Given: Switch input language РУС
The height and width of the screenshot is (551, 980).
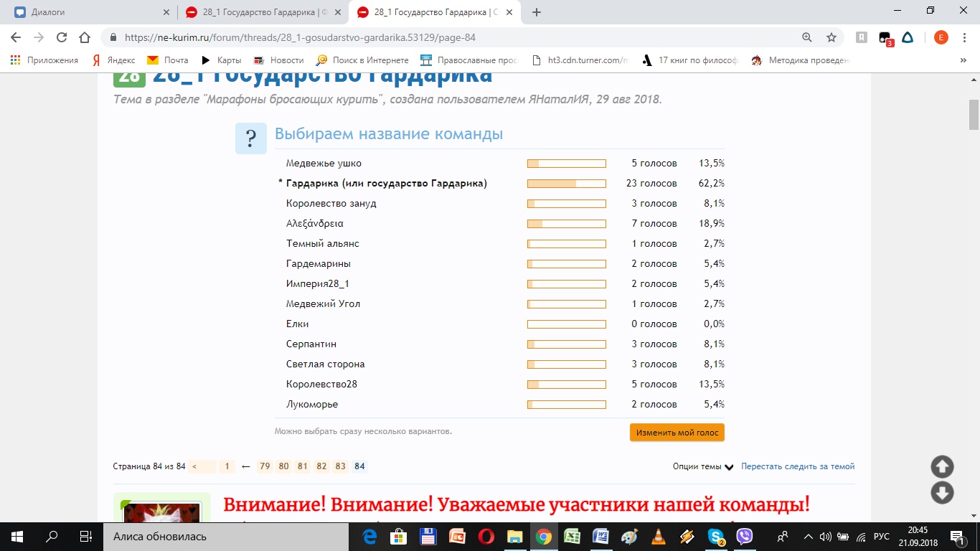Looking at the screenshot, I should tap(882, 537).
